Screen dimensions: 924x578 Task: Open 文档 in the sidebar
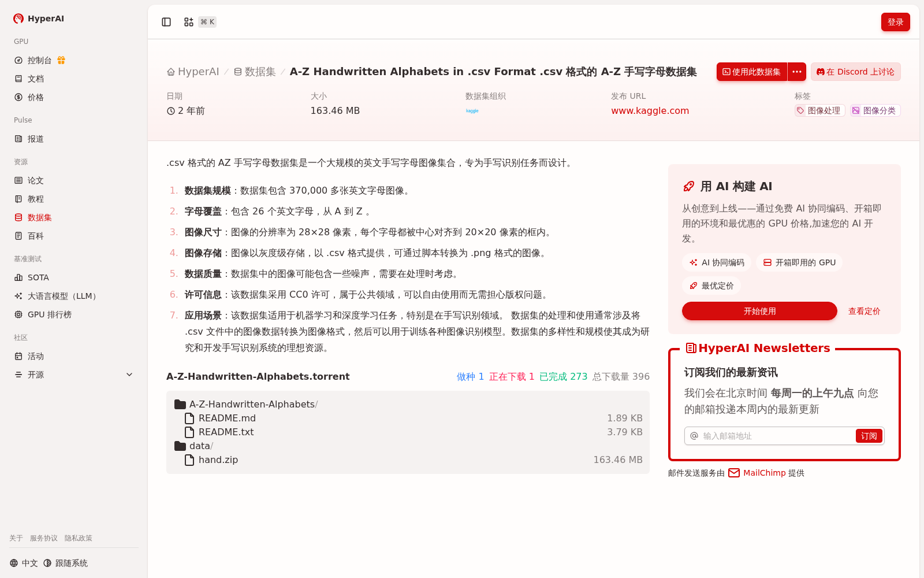pos(36,79)
